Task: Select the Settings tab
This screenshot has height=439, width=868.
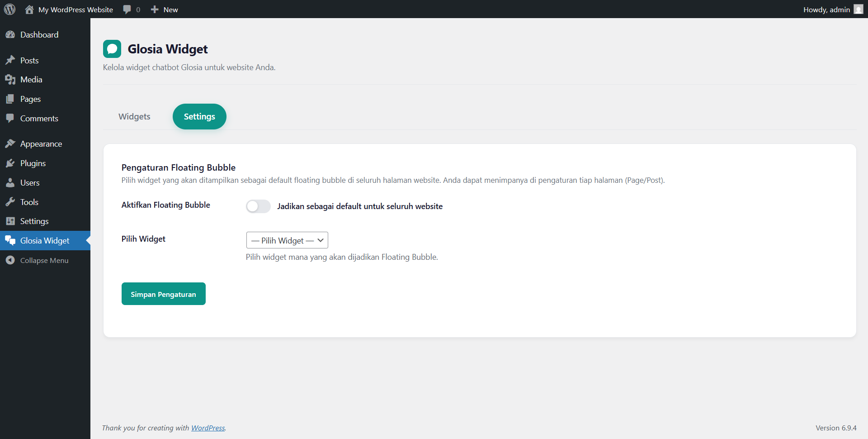Action: tap(199, 117)
